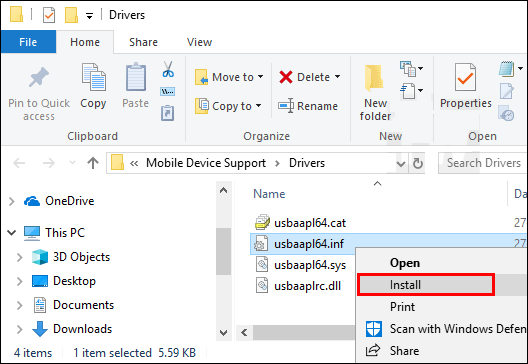The width and height of the screenshot is (528, 364).
Task: Click the Rename button
Action: [308, 106]
